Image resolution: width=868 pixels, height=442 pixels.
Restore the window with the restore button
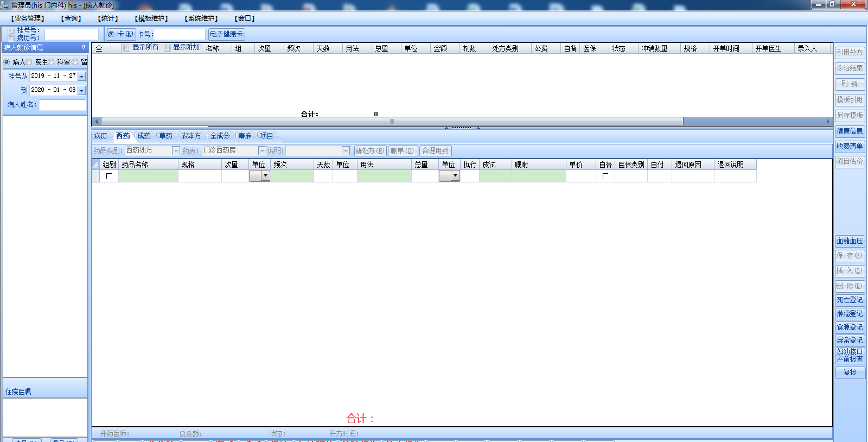click(833, 4)
